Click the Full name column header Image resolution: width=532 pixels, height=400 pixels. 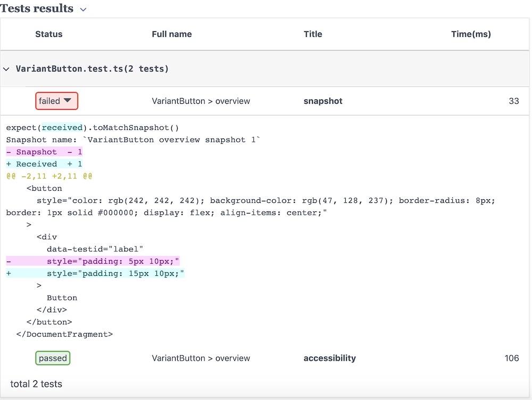pyautogui.click(x=172, y=34)
